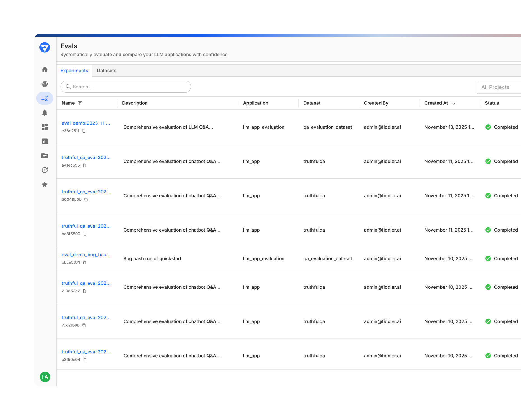
Task: Open the star favorites icon in sidebar
Action: tap(45, 185)
